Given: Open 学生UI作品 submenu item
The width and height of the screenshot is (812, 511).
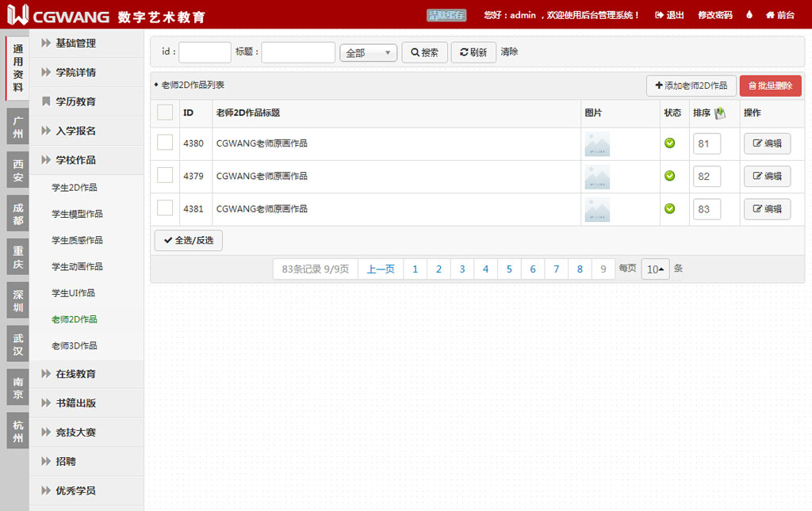Looking at the screenshot, I should point(73,293).
